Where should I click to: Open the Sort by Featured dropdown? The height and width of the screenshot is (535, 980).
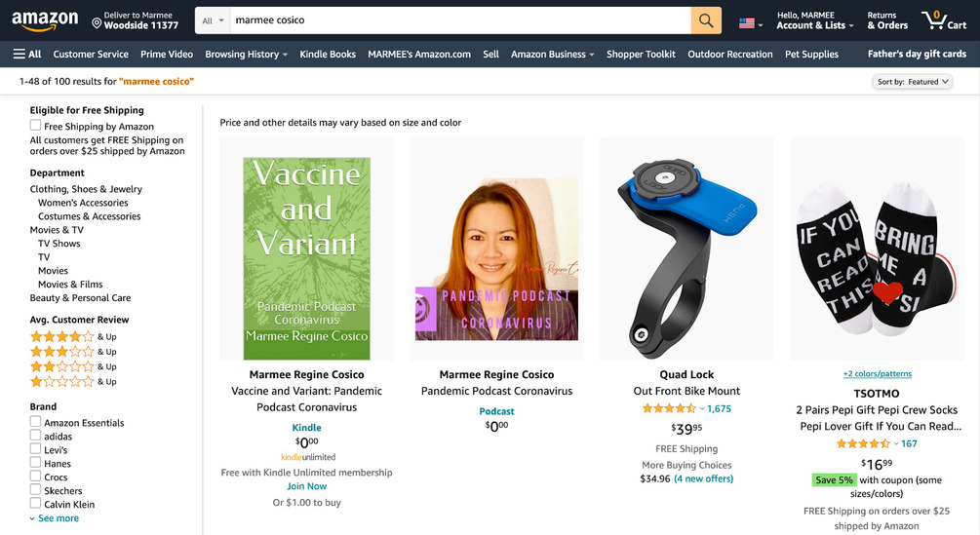[912, 82]
